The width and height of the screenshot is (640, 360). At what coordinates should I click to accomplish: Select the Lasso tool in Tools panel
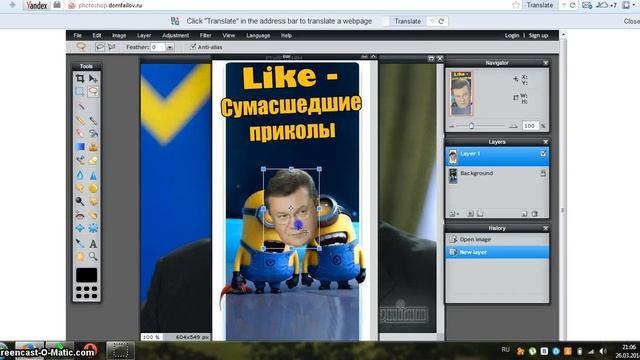93,91
